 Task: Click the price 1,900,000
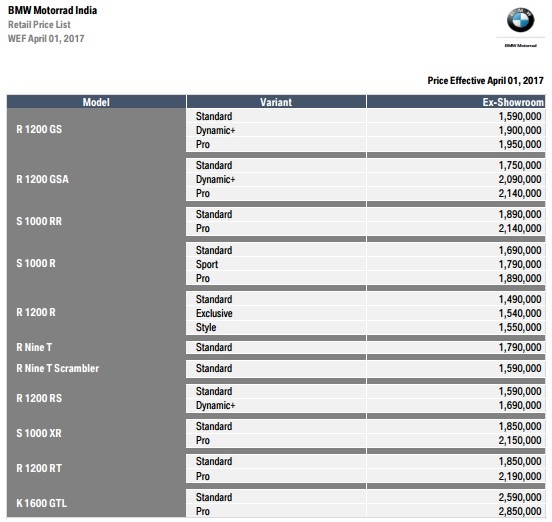[520, 130]
